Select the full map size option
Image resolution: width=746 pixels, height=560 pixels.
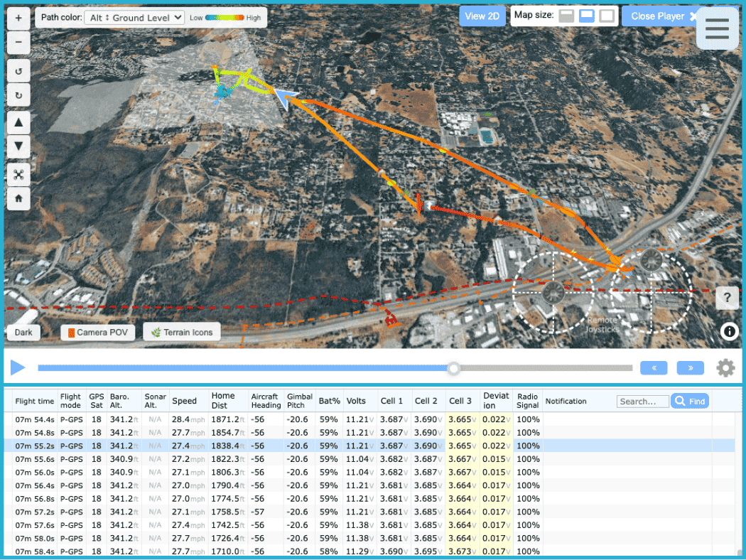point(607,16)
